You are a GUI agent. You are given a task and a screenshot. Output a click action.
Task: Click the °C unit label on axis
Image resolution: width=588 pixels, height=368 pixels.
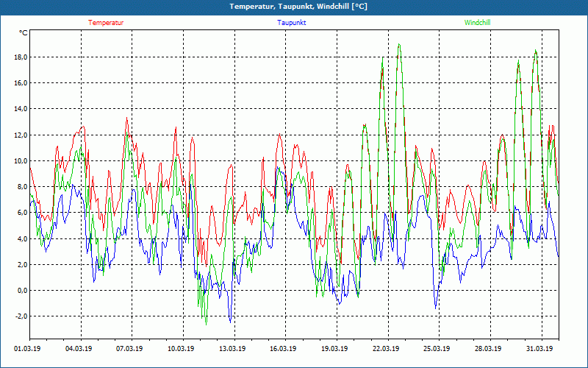tap(24, 33)
